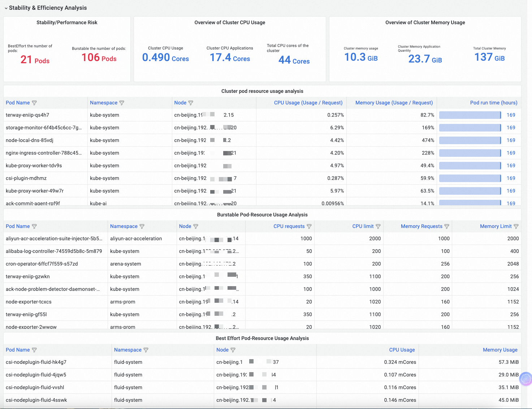Select the 21 Pods BestEffort stat
The width and height of the screenshot is (532, 409).
[35, 60]
